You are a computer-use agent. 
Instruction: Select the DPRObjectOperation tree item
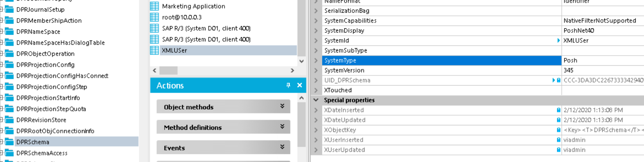[x=45, y=53]
